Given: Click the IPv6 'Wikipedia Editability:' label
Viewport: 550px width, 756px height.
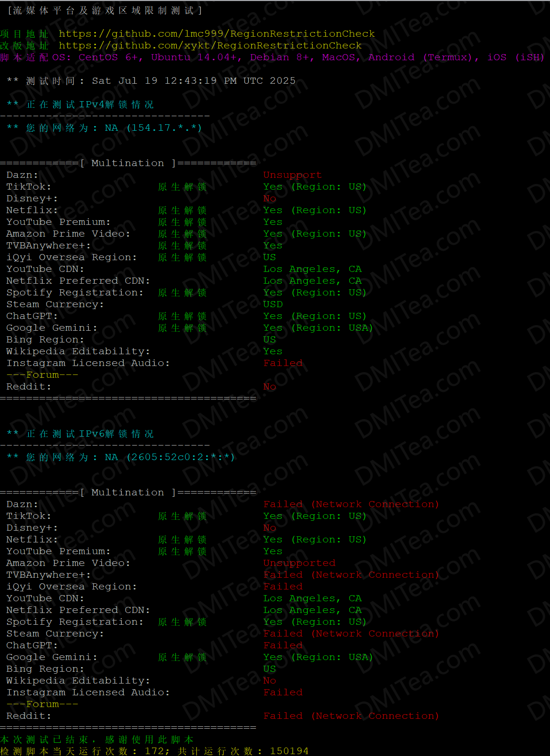Looking at the screenshot, I should click(78, 681).
